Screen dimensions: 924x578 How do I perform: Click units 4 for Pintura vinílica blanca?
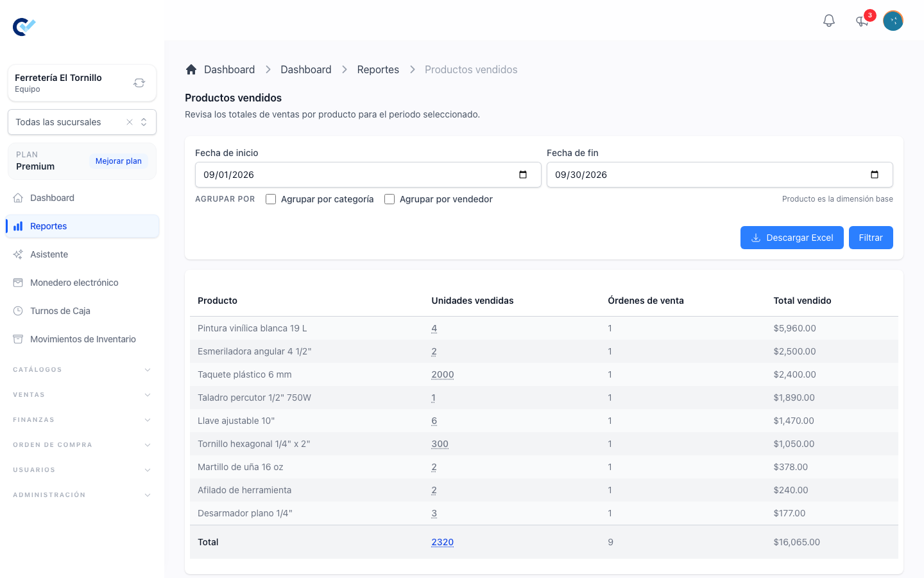pos(434,328)
